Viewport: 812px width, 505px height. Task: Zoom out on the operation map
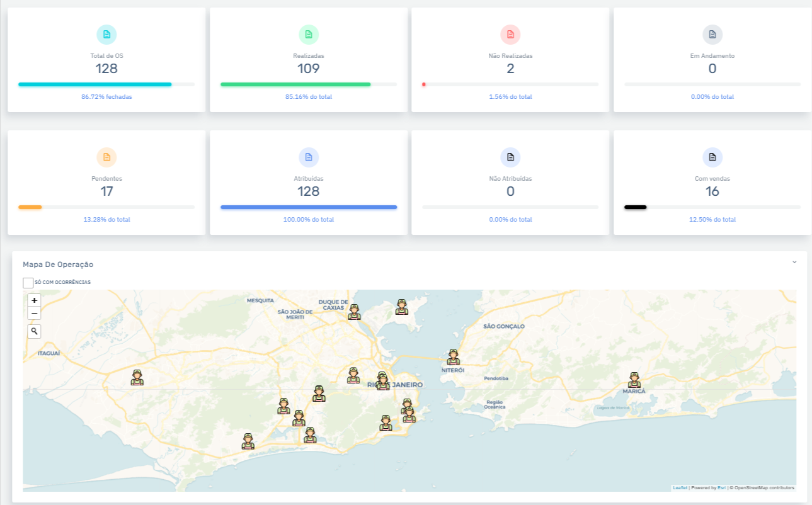point(34,313)
